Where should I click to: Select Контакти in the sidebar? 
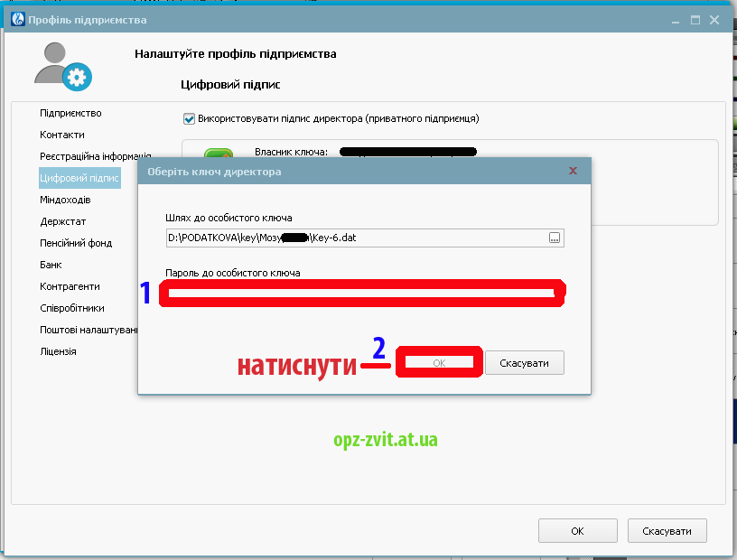coord(62,135)
